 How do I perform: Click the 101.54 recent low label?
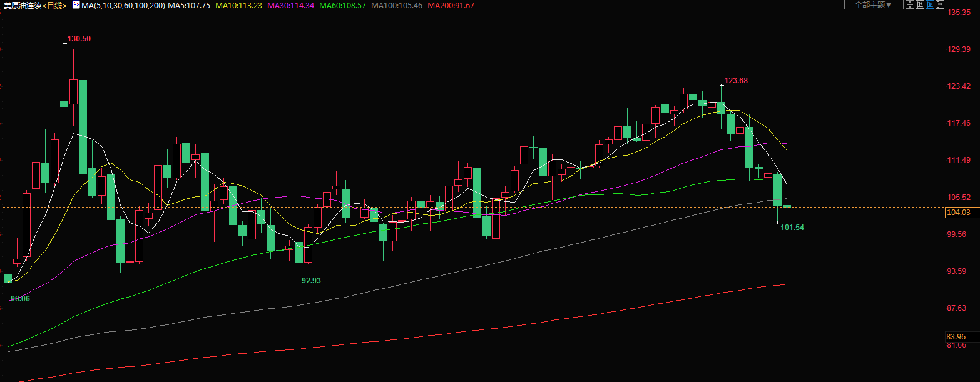792,228
